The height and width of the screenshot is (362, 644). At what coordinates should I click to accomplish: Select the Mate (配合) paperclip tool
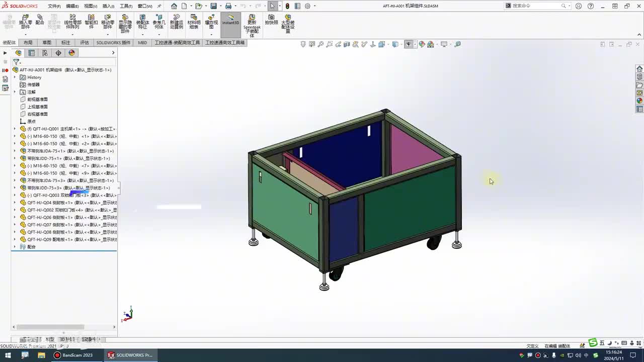(40, 20)
